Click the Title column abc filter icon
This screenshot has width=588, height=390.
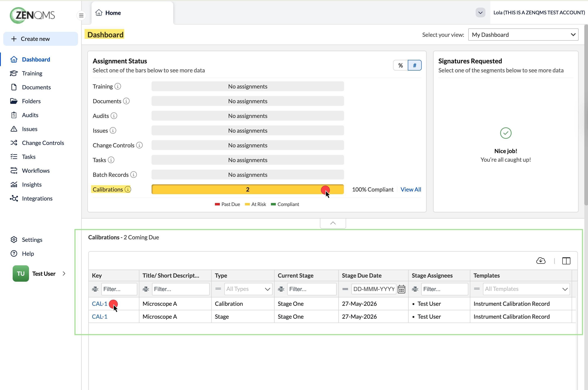tap(146, 289)
